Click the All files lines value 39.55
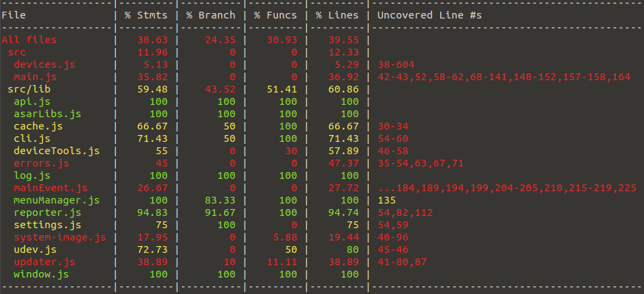The height and width of the screenshot is (294, 644). click(x=343, y=40)
